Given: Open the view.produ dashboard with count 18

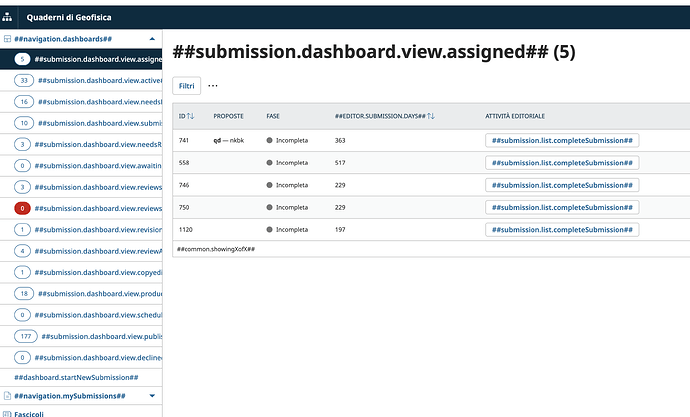Looking at the screenshot, I should click(81, 294).
